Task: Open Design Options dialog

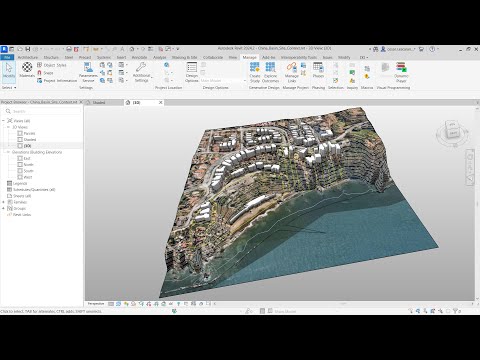Action: (x=192, y=72)
